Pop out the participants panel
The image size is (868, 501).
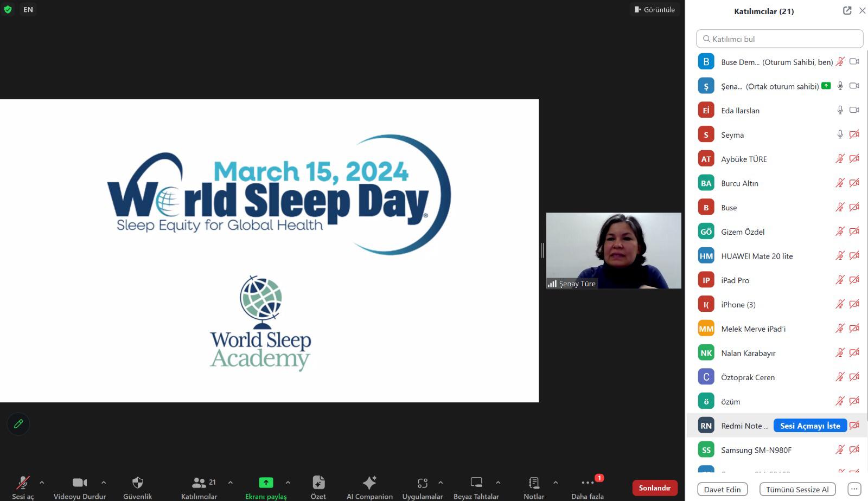(x=847, y=11)
